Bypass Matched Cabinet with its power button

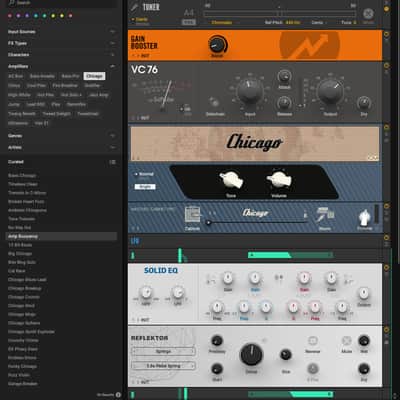[386, 206]
